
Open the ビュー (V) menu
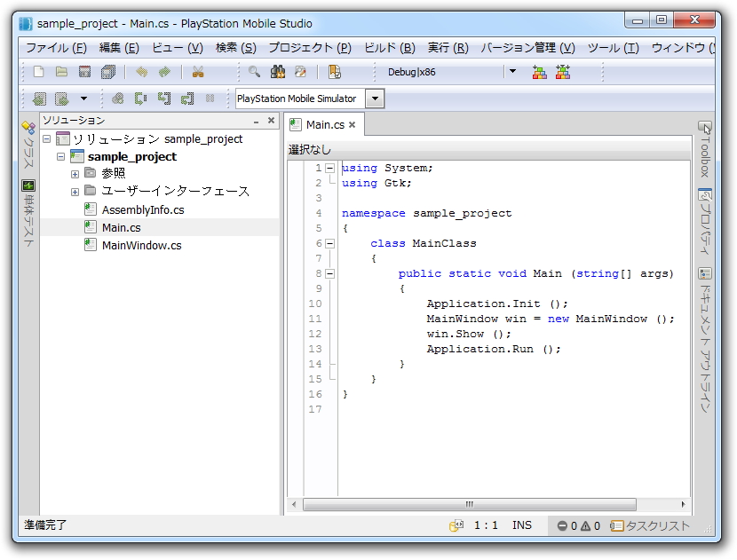178,48
